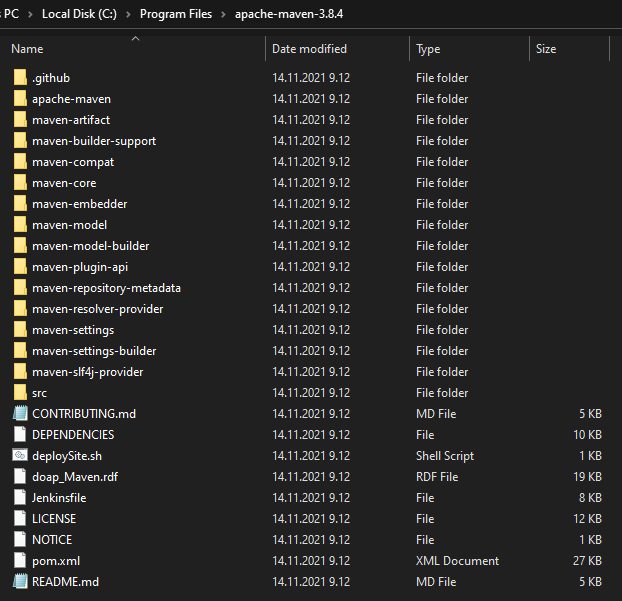Viewport: 622px width, 601px height.
Task: Open dropdown chevron after Local Disk (C:)
Action: click(128, 14)
